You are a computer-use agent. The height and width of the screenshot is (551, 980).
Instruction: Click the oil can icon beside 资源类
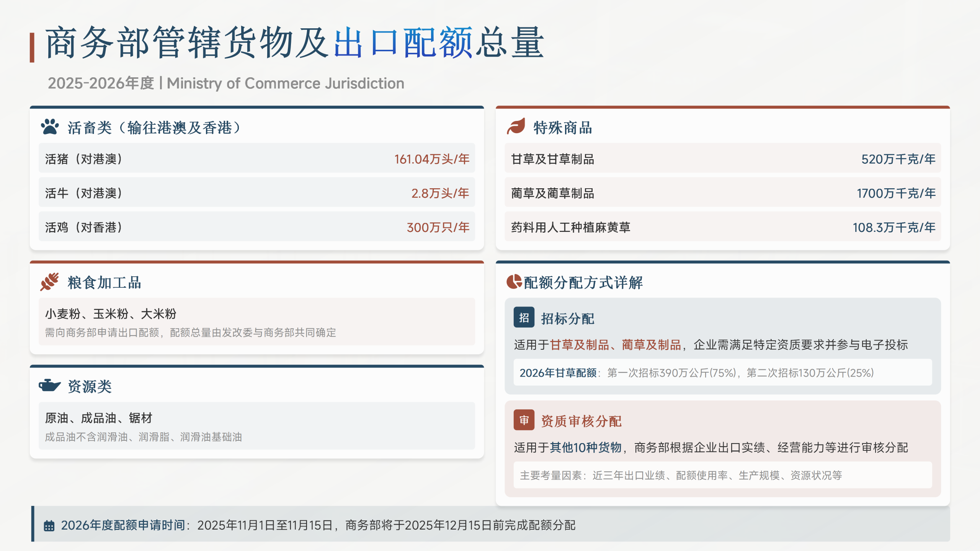click(50, 385)
